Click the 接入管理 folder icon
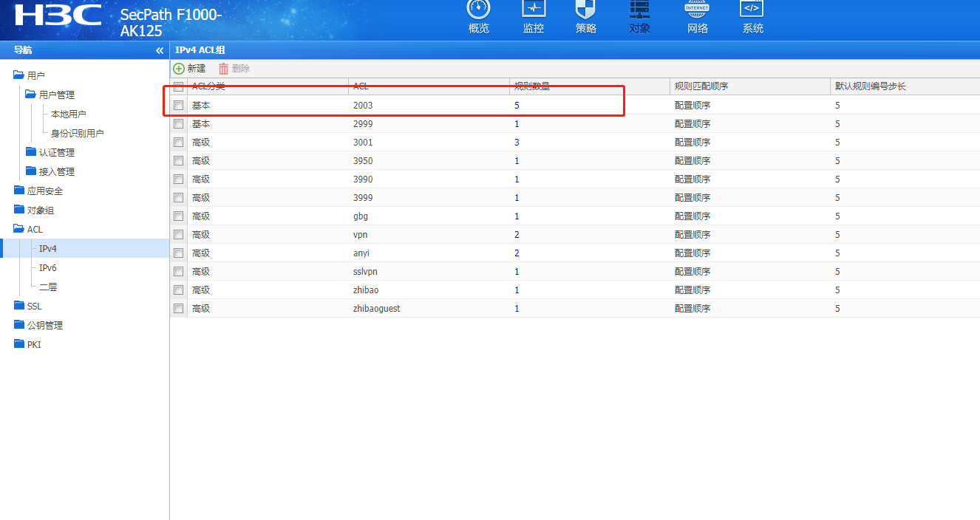 tap(30, 171)
